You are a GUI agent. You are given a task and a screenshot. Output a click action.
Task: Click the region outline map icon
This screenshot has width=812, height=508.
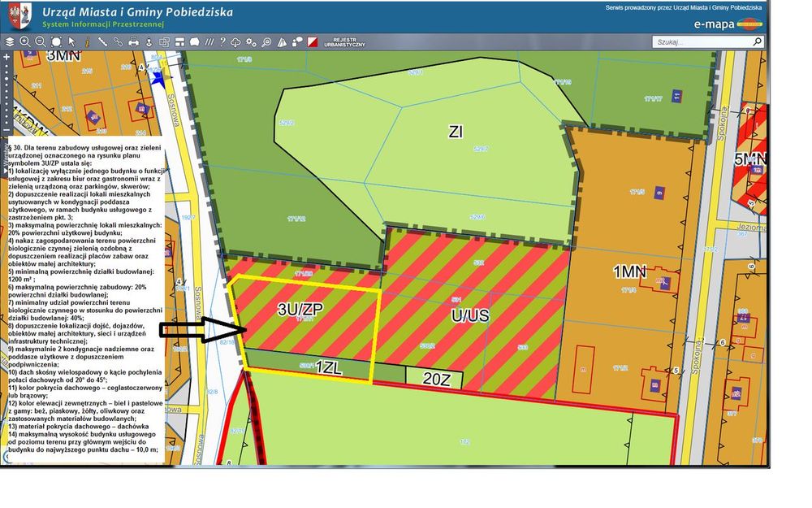click(x=195, y=42)
